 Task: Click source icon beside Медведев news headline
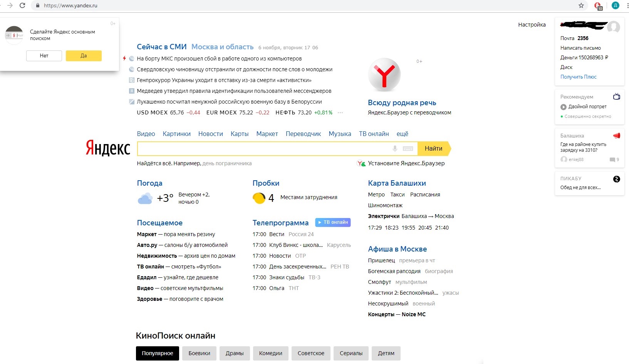tap(131, 91)
